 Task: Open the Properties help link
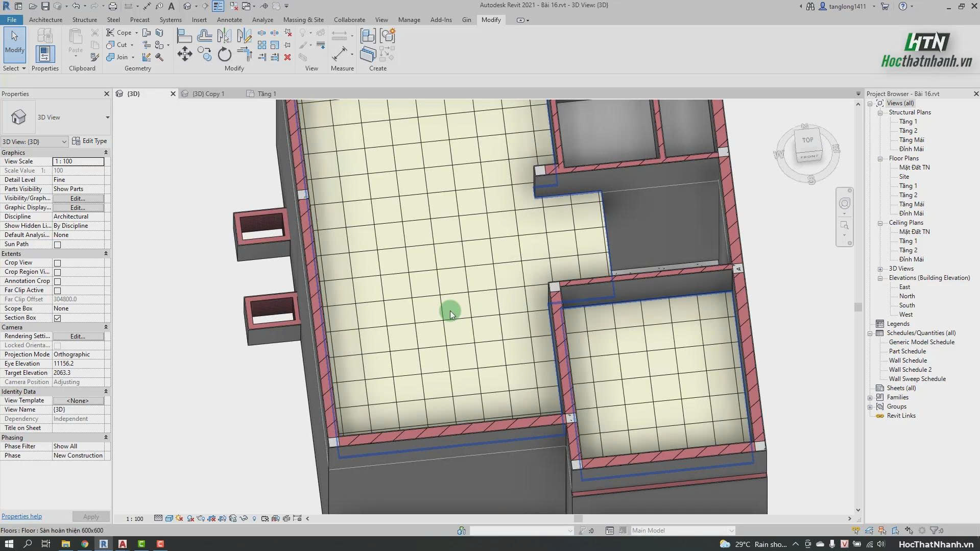point(21,516)
